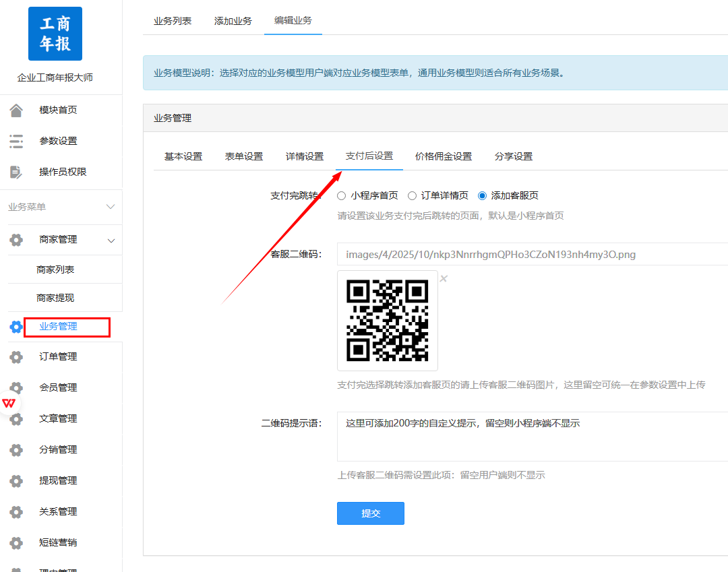Open 操作员权限 menu label

click(x=63, y=172)
